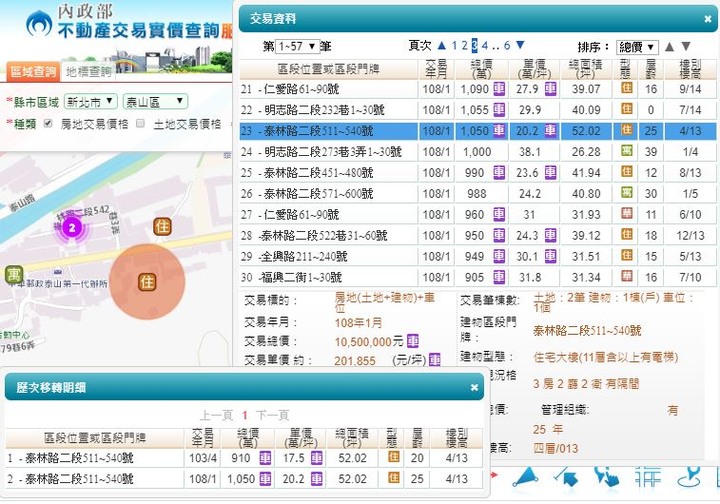Image resolution: width=720 pixels, height=504 pixels.
Task: Click 車 icon next to unit price 23.6
Action: [x=551, y=173]
